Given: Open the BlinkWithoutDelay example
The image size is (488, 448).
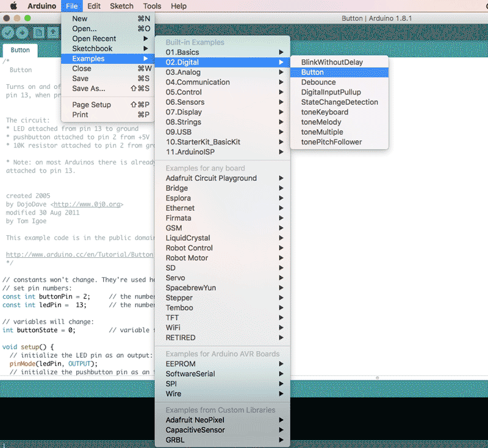Looking at the screenshot, I should click(339, 62).
